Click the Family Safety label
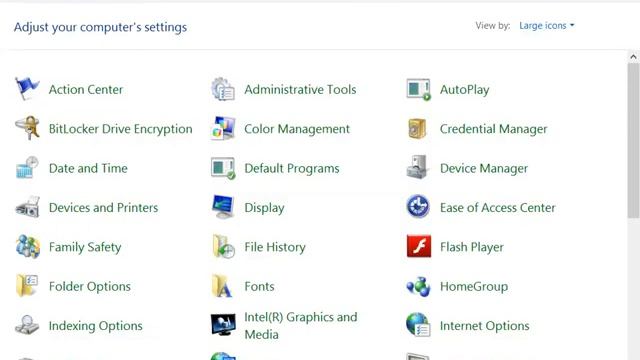640x360 pixels. pyautogui.click(x=85, y=247)
